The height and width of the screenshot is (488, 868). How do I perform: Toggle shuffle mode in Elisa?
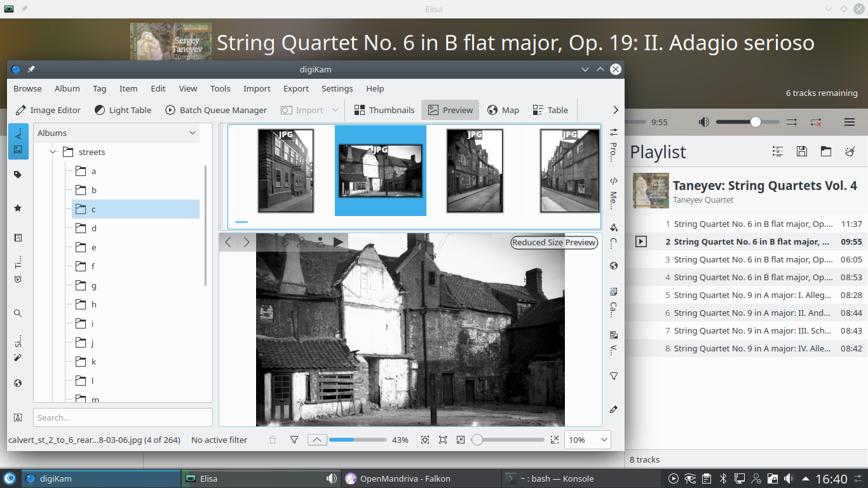pos(792,122)
